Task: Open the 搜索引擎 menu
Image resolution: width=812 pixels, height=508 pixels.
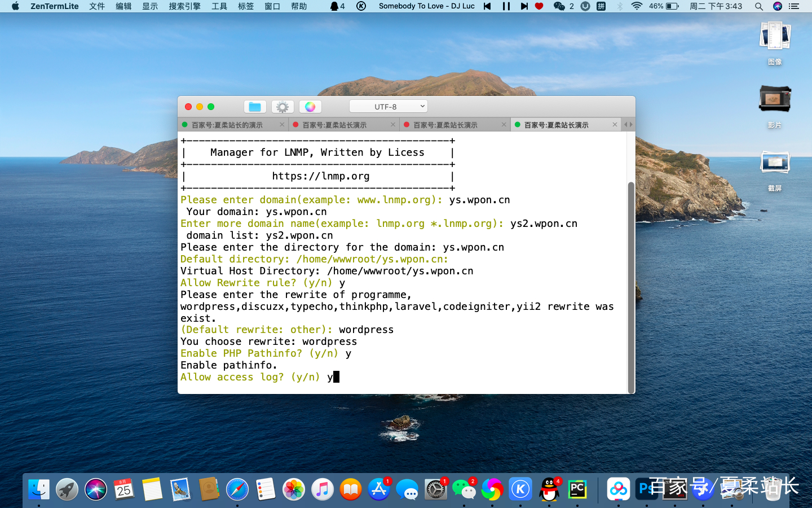Action: (184, 6)
